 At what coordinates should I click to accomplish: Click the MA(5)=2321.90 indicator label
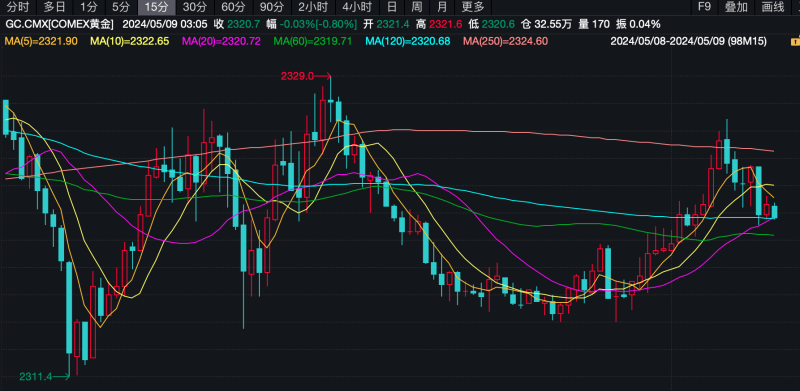click(41, 41)
